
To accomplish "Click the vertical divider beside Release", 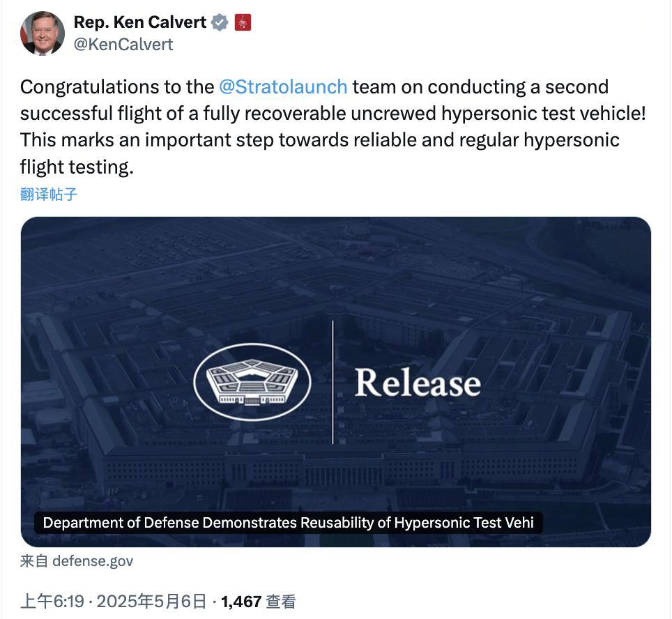I will 333,382.
